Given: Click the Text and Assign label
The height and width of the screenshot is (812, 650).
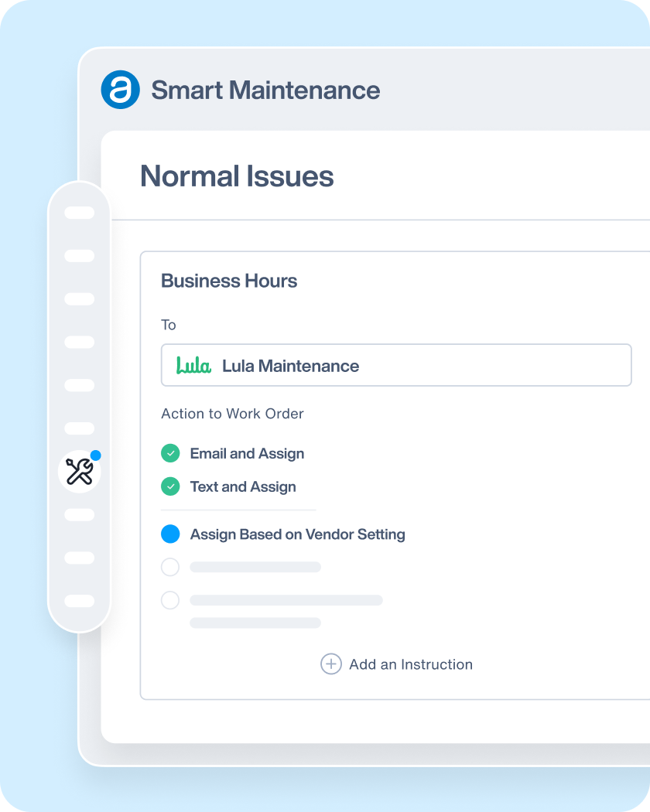Looking at the screenshot, I should pyautogui.click(x=243, y=486).
